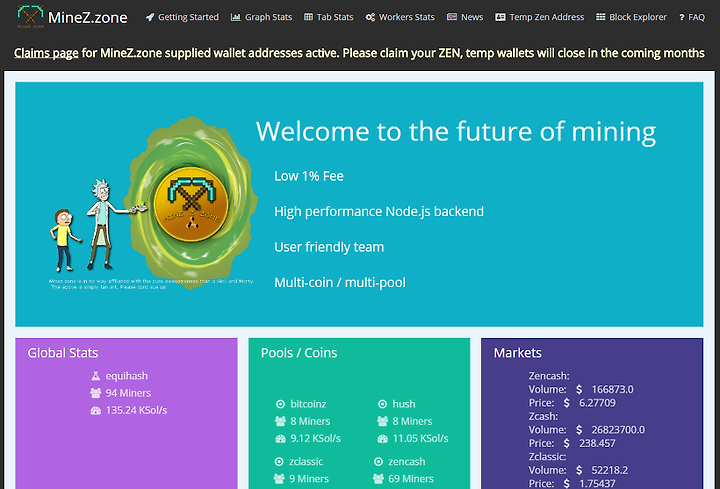Viewport: 720px width, 489px height.
Task: Follow the Claims page link
Action: [46, 53]
